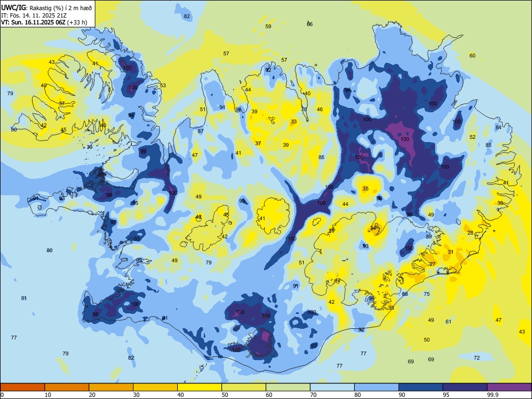Click the map value '53' in the northwest
532x399 pixels.
(163, 86)
